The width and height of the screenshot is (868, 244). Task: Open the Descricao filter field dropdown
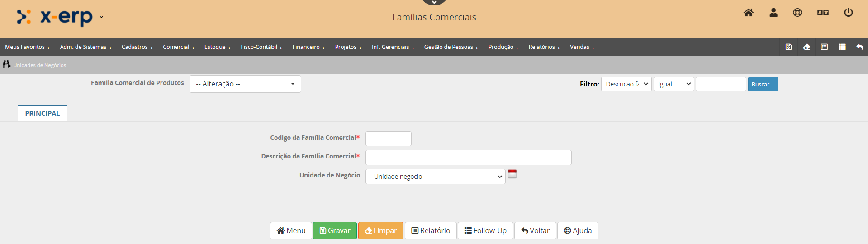point(626,84)
